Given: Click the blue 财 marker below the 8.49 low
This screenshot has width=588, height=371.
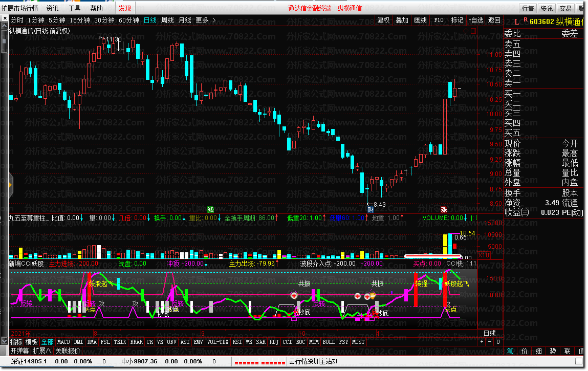Looking at the screenshot, I should click(370, 210).
